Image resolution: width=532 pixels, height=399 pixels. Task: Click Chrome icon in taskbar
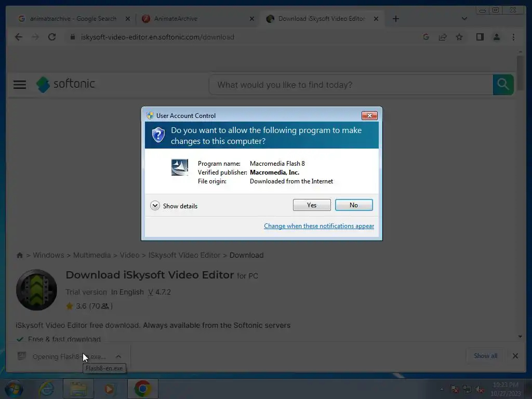(x=143, y=389)
